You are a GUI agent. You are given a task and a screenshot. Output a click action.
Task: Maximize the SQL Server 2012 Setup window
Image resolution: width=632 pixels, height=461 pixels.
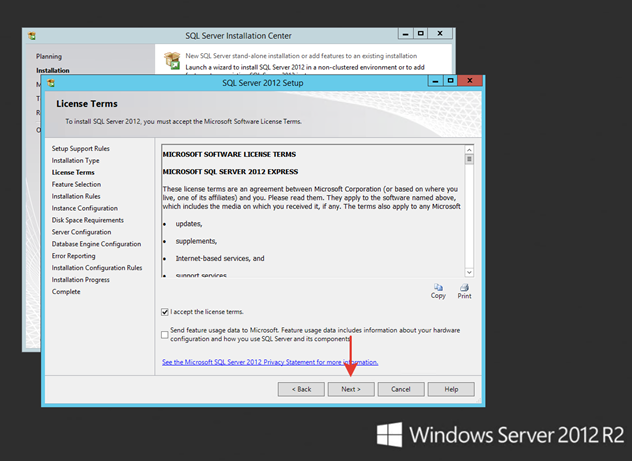tap(450, 81)
